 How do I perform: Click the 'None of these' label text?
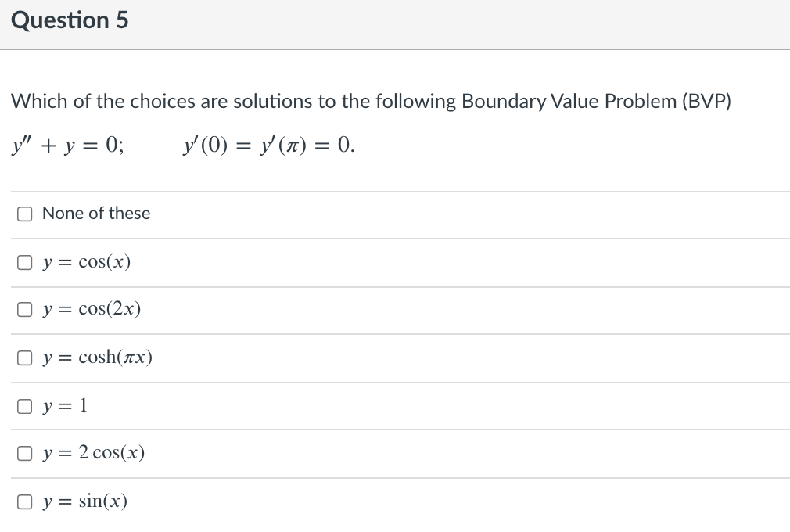point(96,214)
